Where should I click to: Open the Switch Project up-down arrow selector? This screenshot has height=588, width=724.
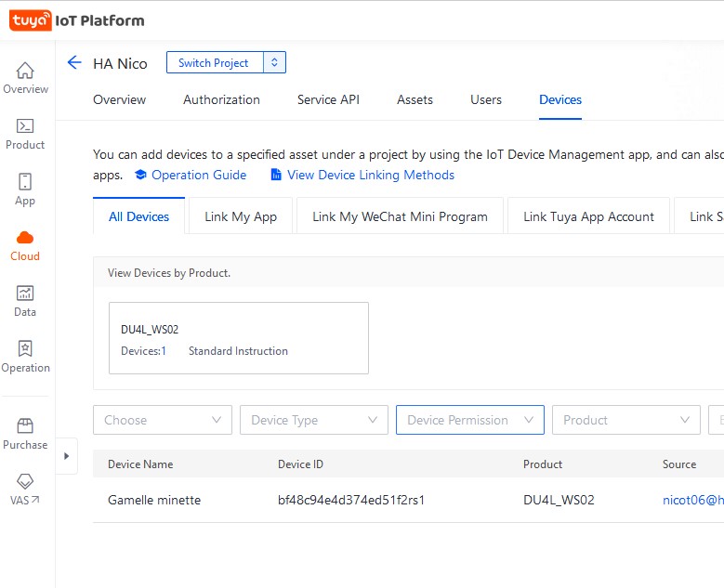pos(274,62)
